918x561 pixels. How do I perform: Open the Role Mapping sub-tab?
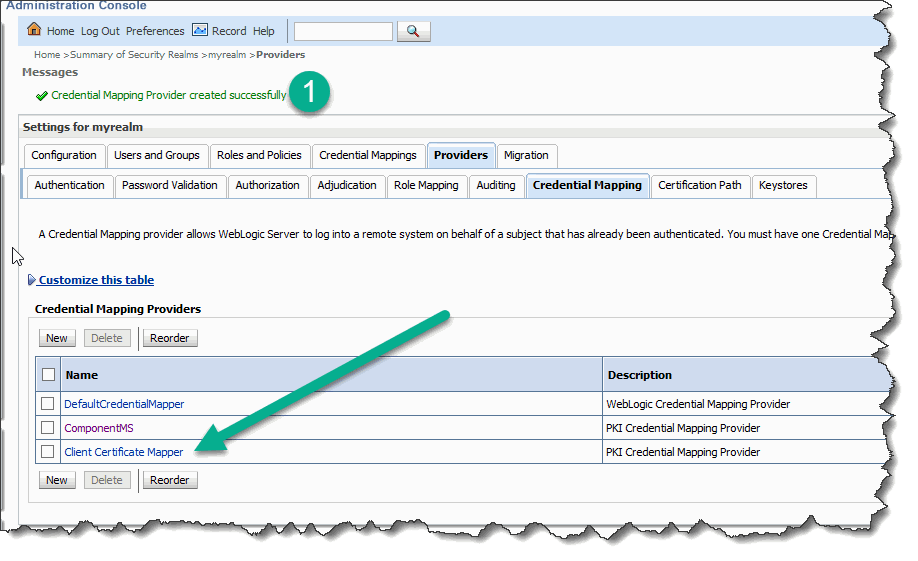point(426,186)
